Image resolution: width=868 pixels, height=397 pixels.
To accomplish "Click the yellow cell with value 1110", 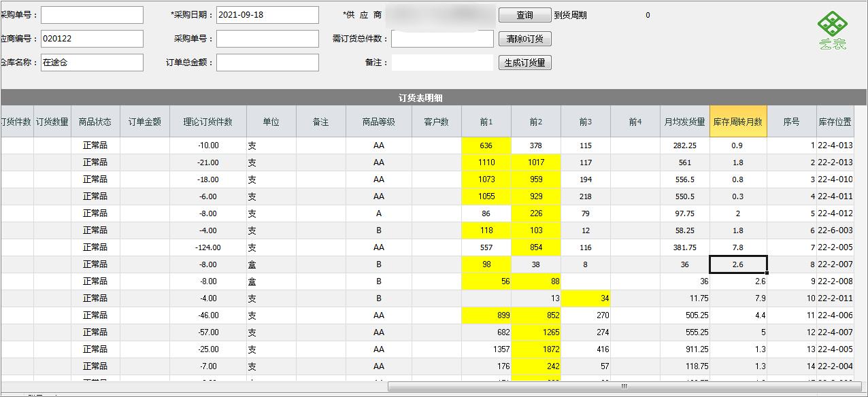I will coord(486,162).
